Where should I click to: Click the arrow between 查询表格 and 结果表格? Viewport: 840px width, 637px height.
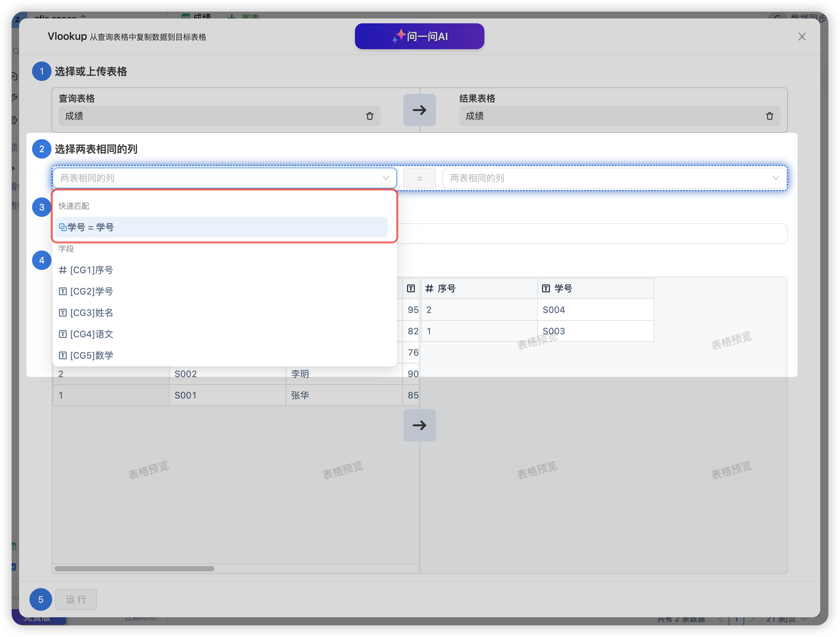click(419, 110)
